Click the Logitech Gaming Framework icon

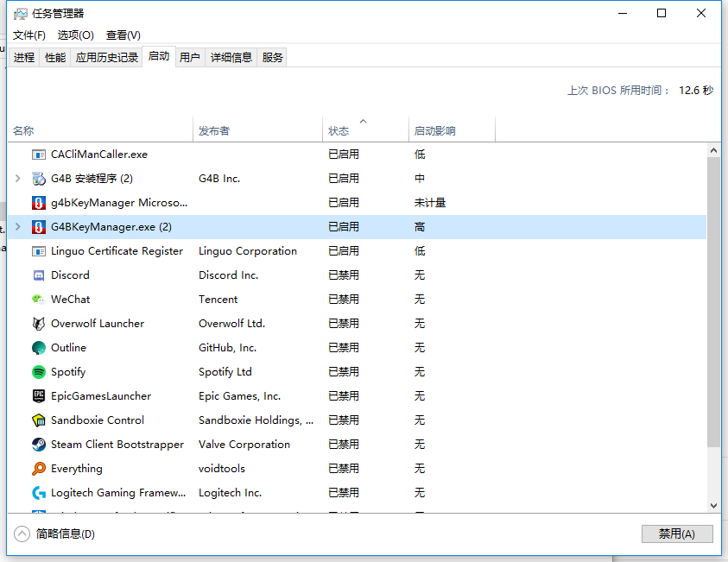(x=39, y=492)
